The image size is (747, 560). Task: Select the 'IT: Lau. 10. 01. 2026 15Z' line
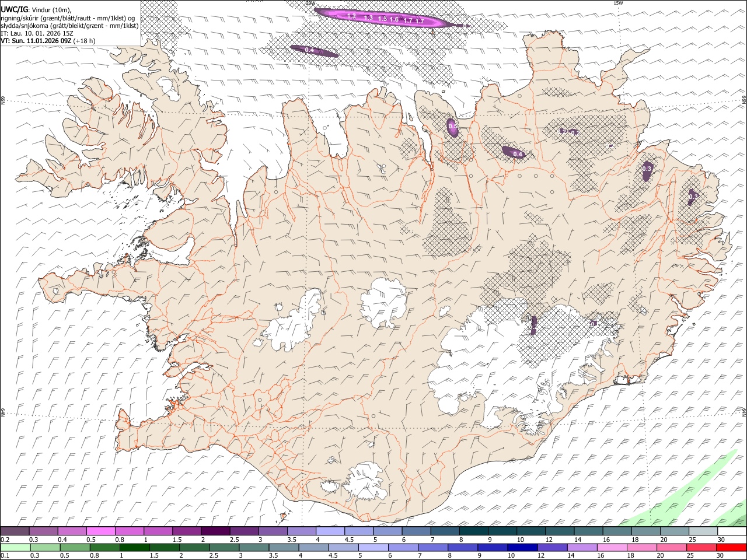coord(37,33)
